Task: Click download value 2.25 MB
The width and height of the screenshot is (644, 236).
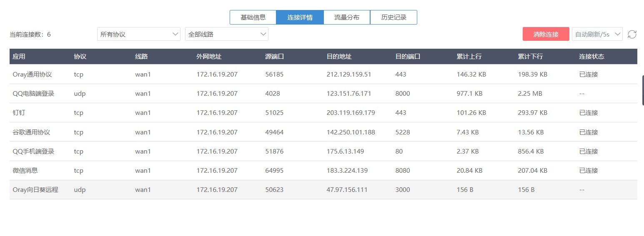Action: [530, 94]
